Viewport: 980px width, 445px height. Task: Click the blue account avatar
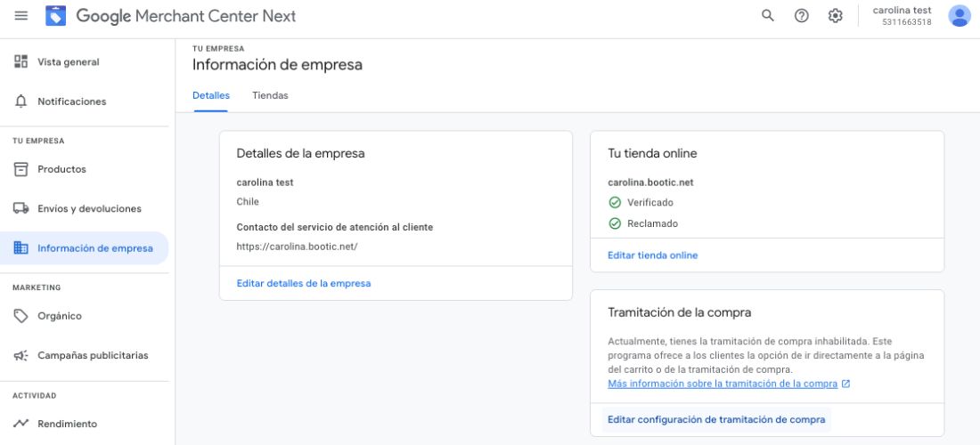960,16
